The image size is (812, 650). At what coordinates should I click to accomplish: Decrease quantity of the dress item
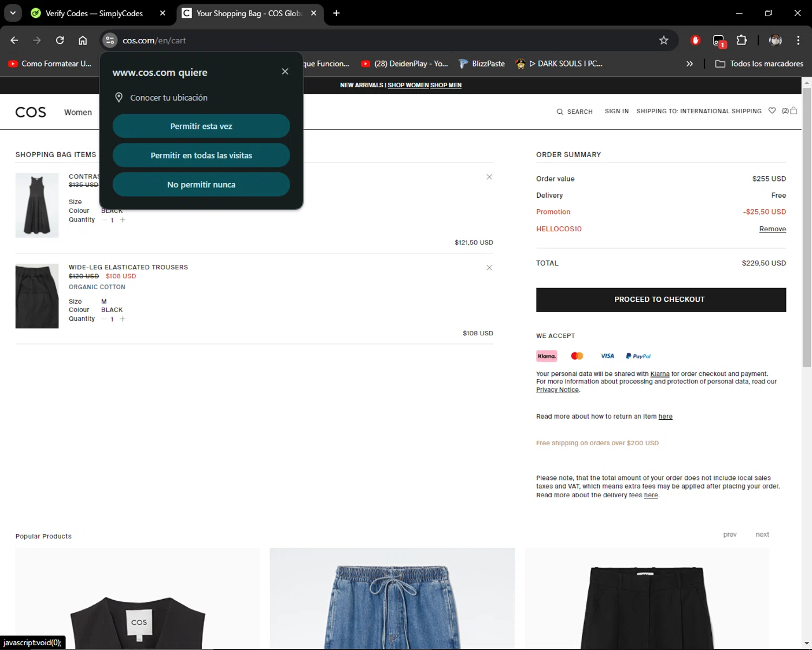point(104,220)
